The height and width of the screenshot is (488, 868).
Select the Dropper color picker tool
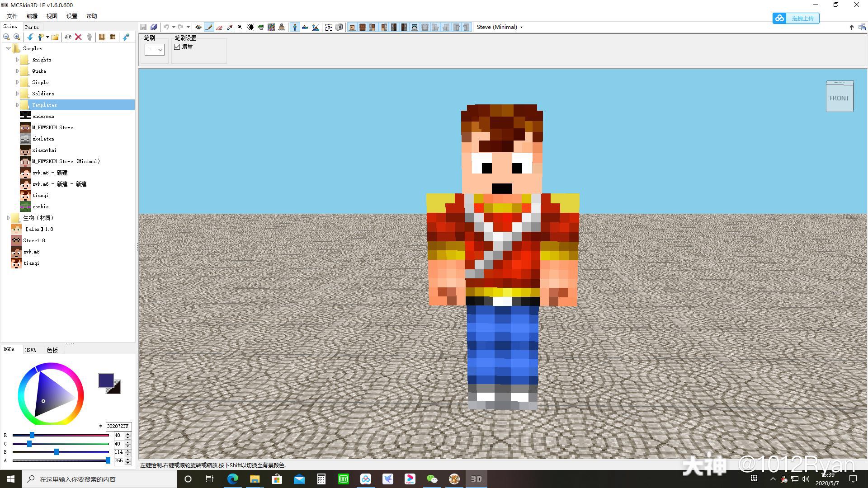230,27
